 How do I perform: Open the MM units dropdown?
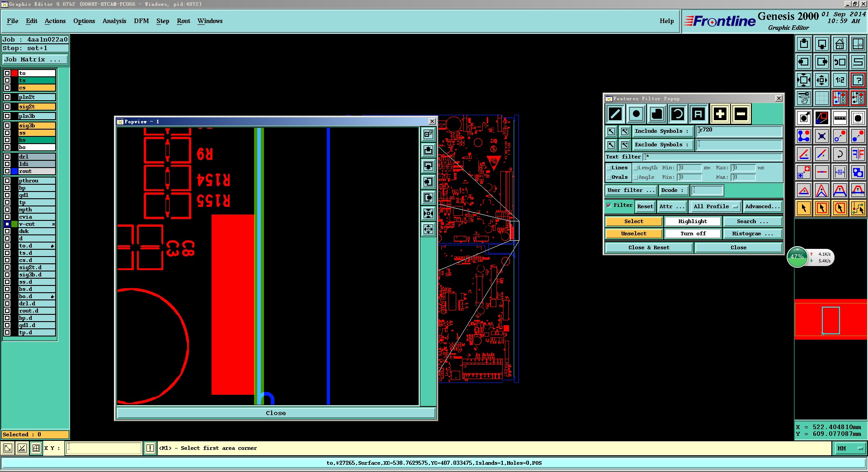[x=850, y=448]
